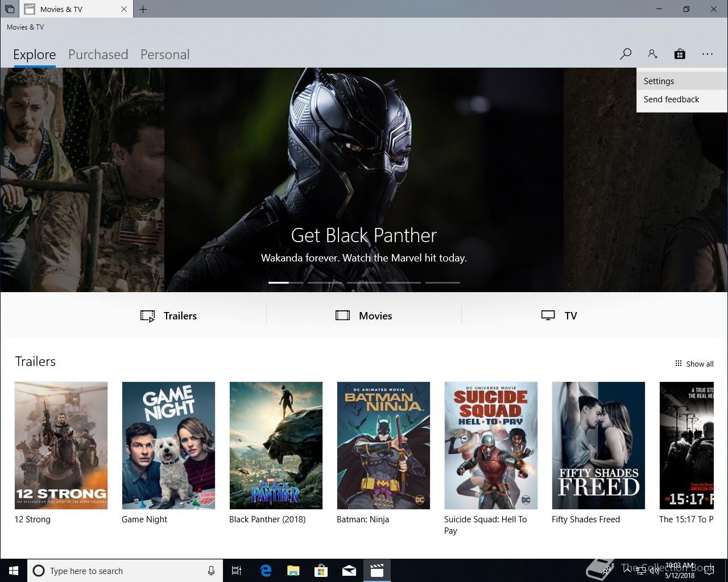The height and width of the screenshot is (582, 728).
Task: Toggle the more options ellipsis button
Action: point(707,54)
